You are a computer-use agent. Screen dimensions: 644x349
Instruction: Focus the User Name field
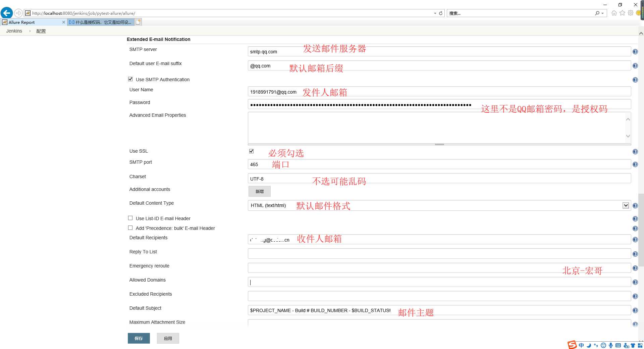point(439,92)
